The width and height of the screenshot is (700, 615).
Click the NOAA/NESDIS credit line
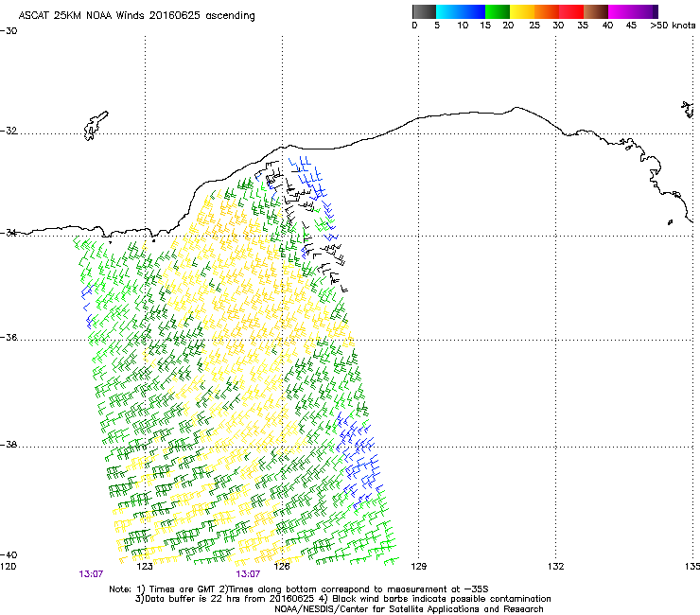(x=409, y=609)
